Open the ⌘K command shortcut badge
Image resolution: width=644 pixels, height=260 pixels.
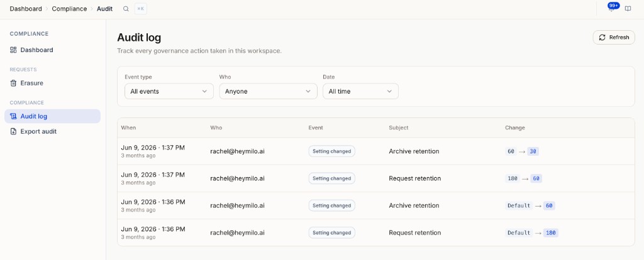coord(140,9)
